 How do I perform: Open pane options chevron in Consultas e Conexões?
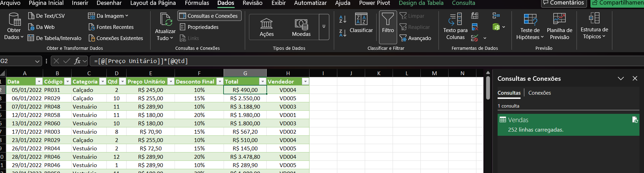click(x=621, y=79)
